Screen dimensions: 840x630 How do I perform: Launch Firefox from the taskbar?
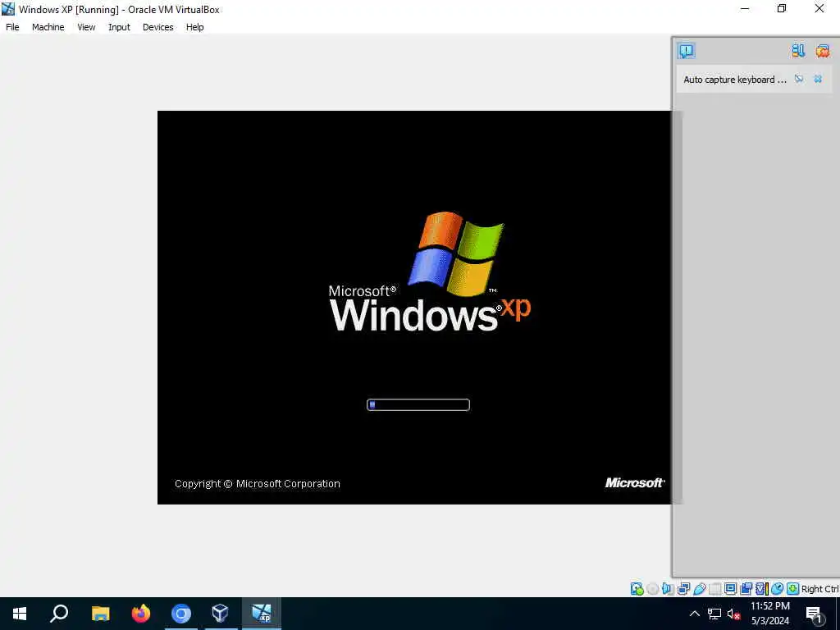[141, 614]
